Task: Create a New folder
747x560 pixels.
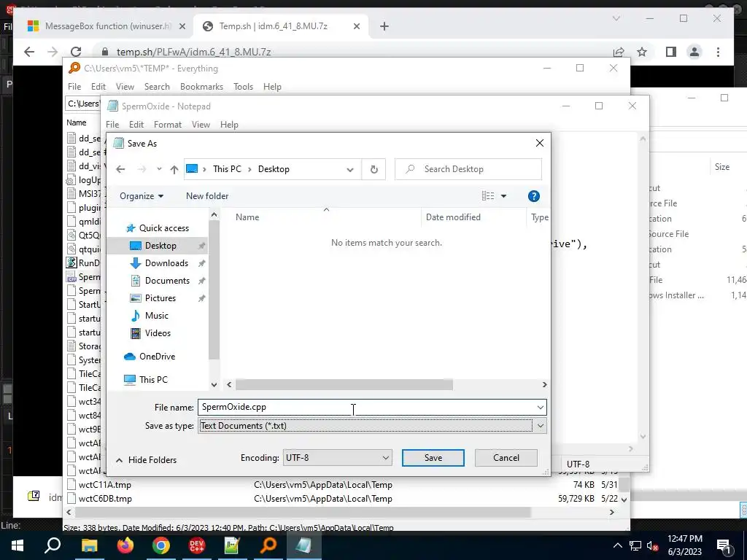Action: click(x=207, y=196)
